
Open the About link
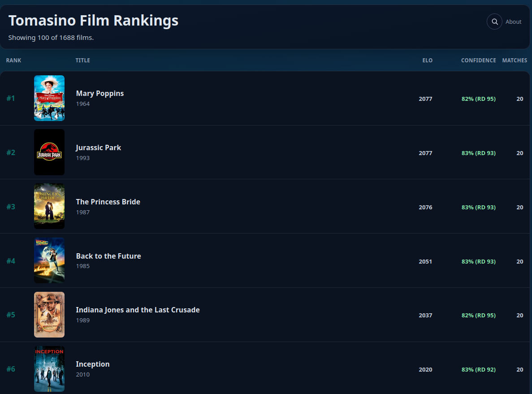coord(513,22)
